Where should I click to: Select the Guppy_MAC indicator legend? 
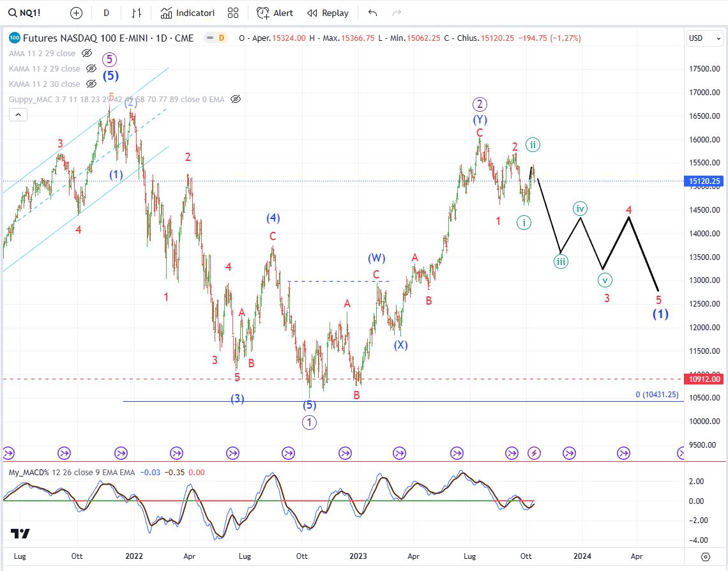click(116, 100)
